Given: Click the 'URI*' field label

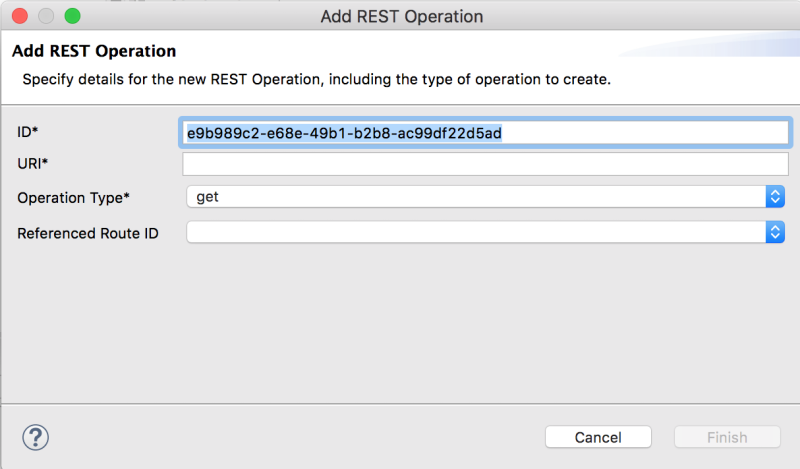Looking at the screenshot, I should (x=33, y=163).
